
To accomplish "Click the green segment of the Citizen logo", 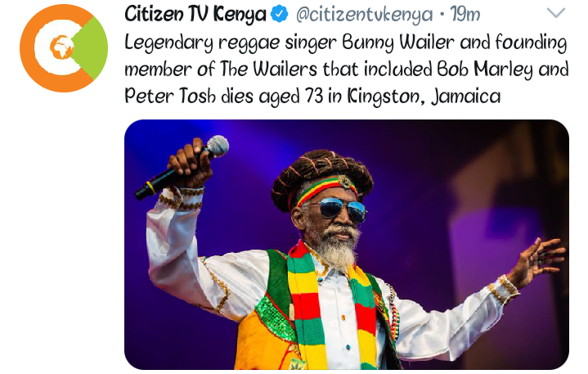I will tap(92, 48).
